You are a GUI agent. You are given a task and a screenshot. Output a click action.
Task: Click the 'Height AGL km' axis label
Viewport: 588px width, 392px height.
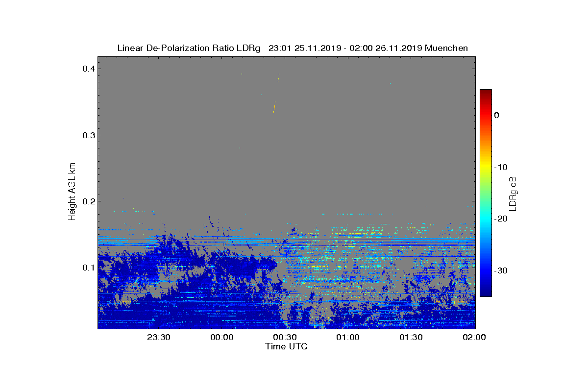(x=72, y=192)
